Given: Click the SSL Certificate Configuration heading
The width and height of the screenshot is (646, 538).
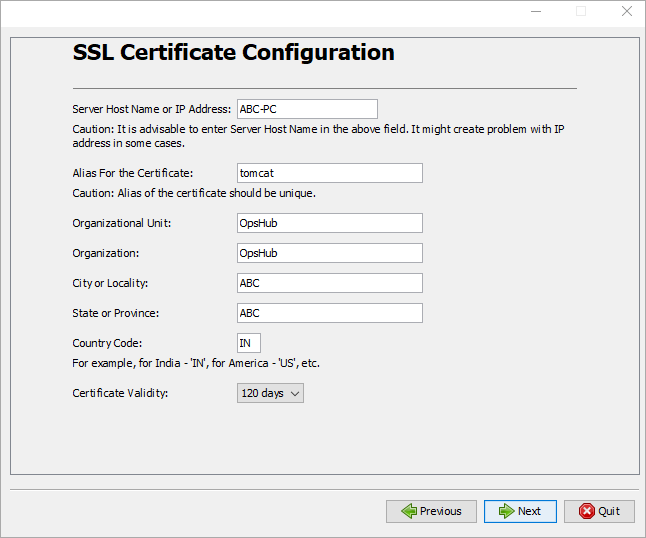Looking at the screenshot, I should click(233, 53).
